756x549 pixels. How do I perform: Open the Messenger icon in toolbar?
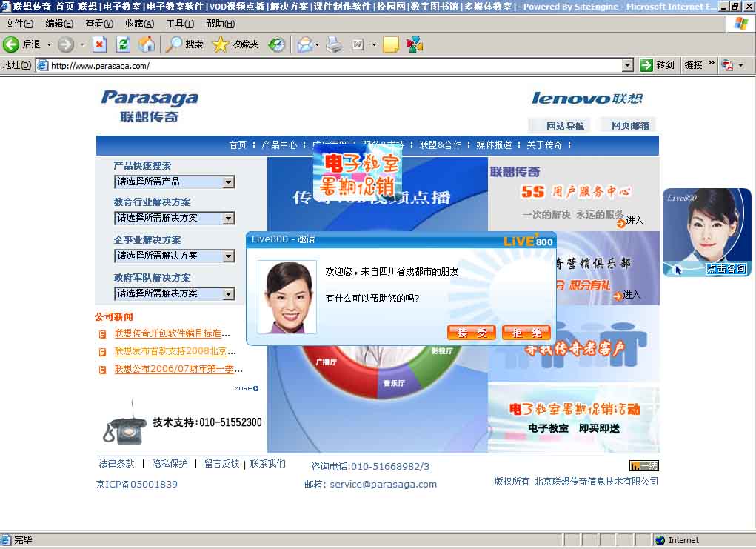414,44
